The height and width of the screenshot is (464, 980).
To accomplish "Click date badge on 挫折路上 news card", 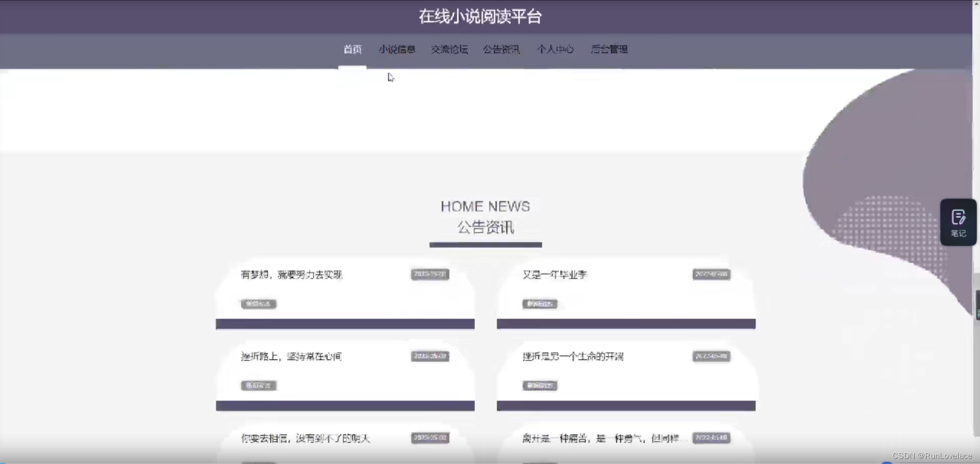I will 430,356.
